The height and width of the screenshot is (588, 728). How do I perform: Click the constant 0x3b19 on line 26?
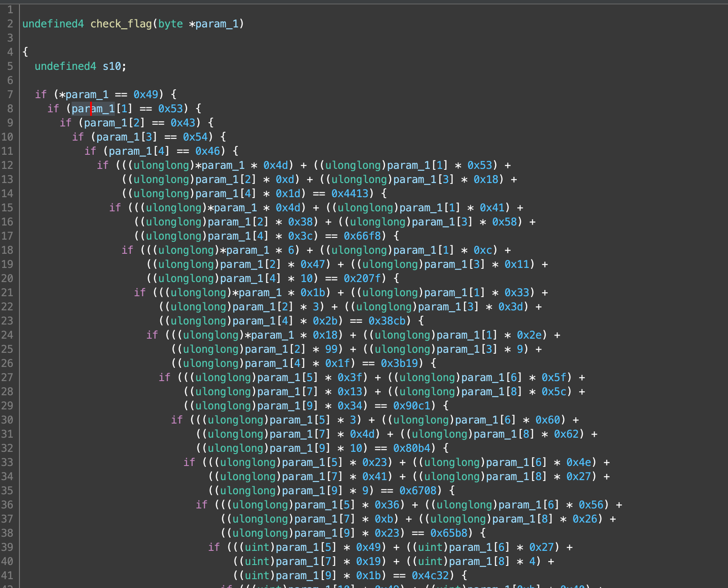[399, 363]
